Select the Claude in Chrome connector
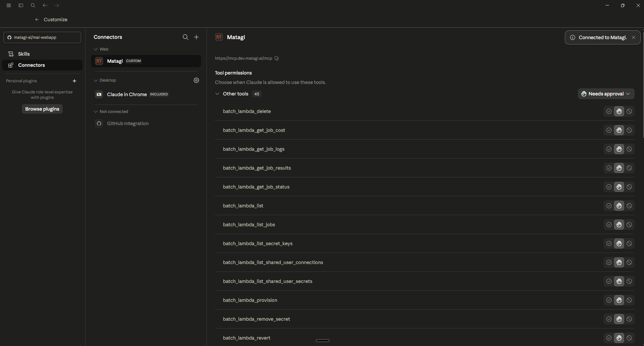 [146, 94]
